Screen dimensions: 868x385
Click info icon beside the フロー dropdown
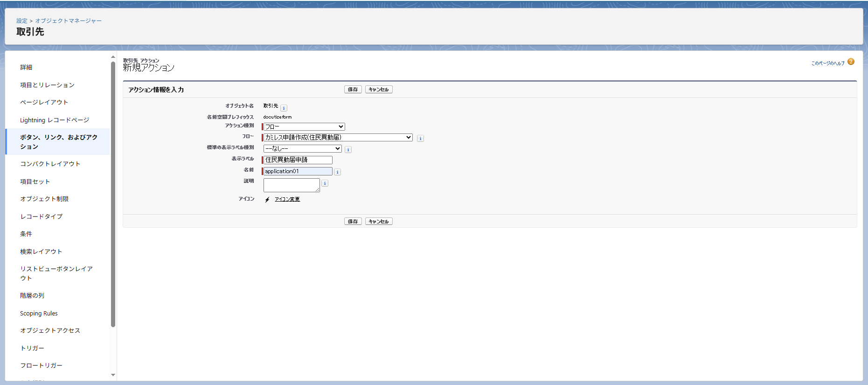click(x=420, y=138)
